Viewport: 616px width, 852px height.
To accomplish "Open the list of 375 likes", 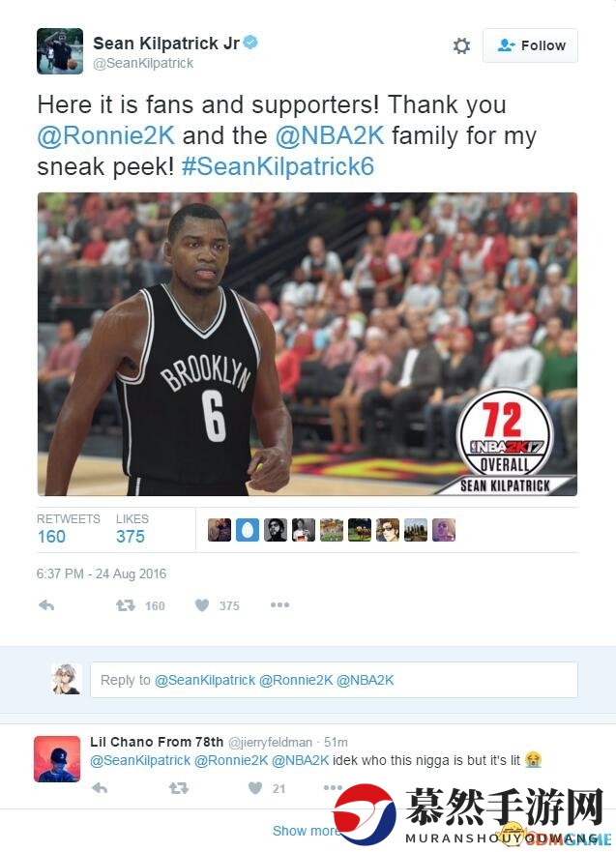I will coord(132,529).
